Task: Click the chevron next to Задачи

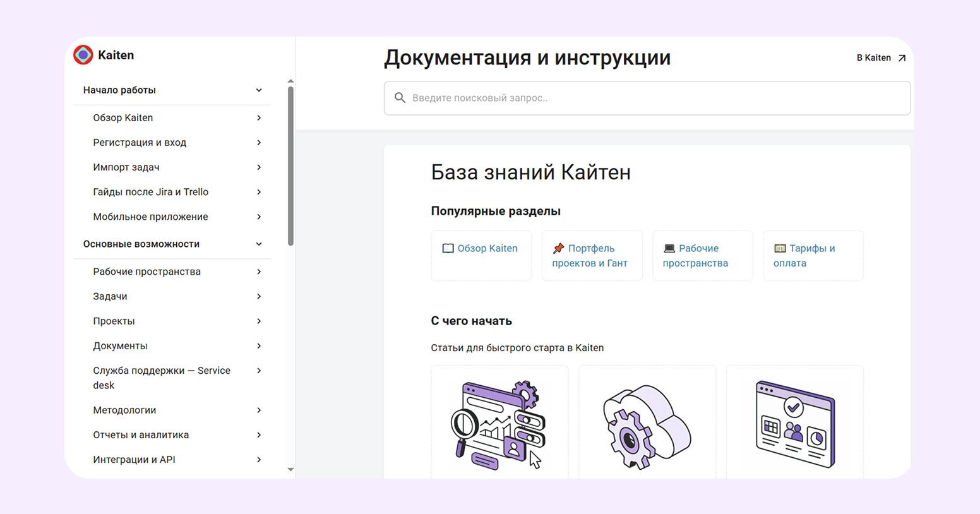Action: [x=259, y=296]
